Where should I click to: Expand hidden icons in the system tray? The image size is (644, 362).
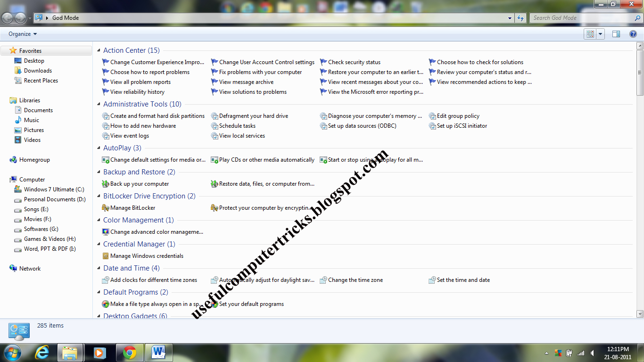click(547, 353)
